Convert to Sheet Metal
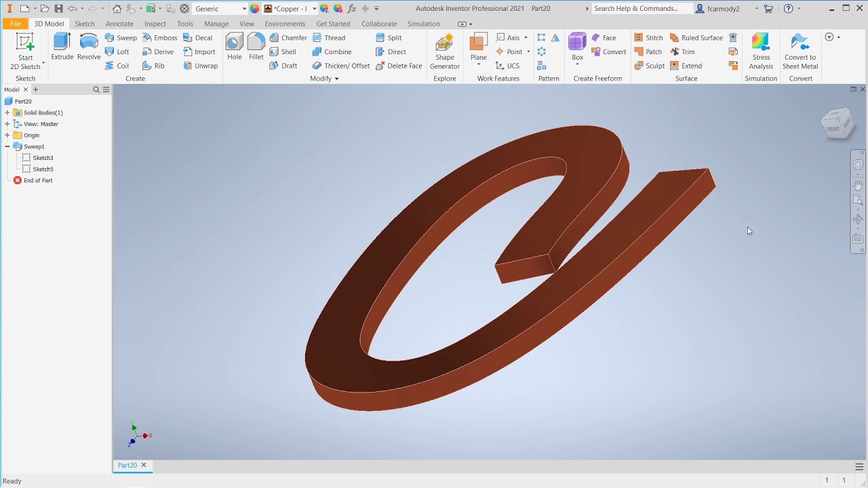 [800, 52]
